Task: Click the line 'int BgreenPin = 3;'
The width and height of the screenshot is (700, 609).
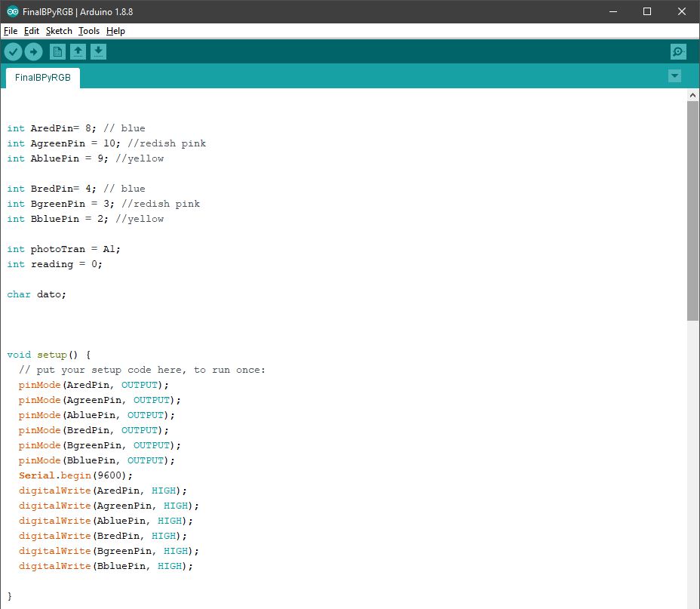Action: (60, 204)
